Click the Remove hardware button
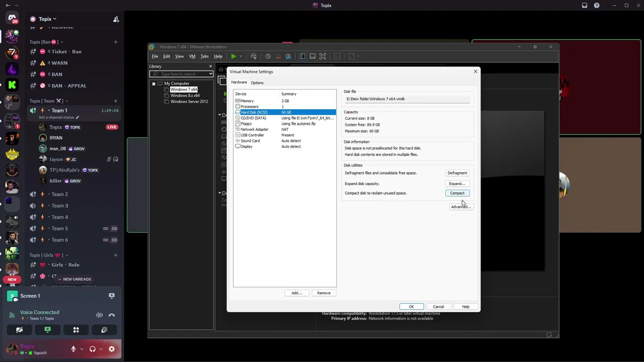644x362 pixels. click(324, 293)
